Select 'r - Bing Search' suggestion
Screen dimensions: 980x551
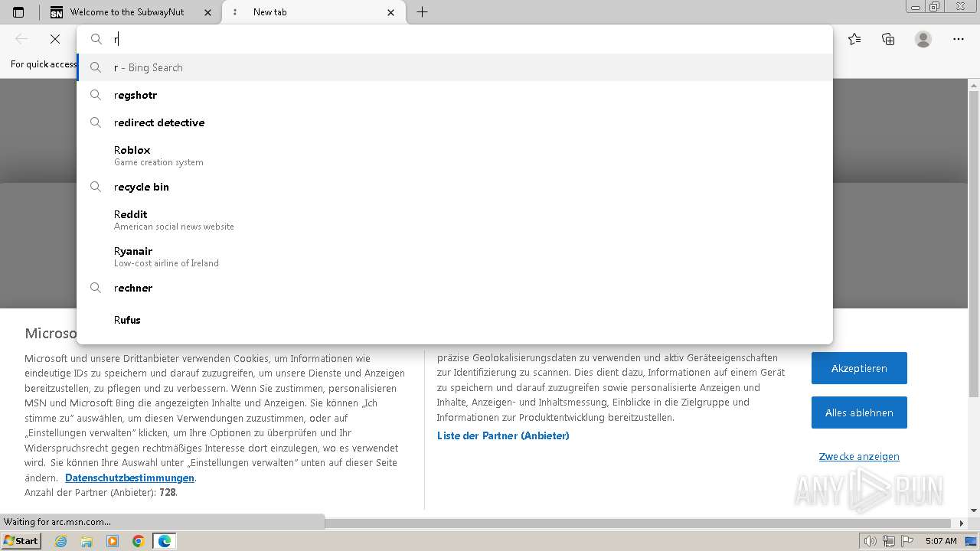[x=455, y=67]
